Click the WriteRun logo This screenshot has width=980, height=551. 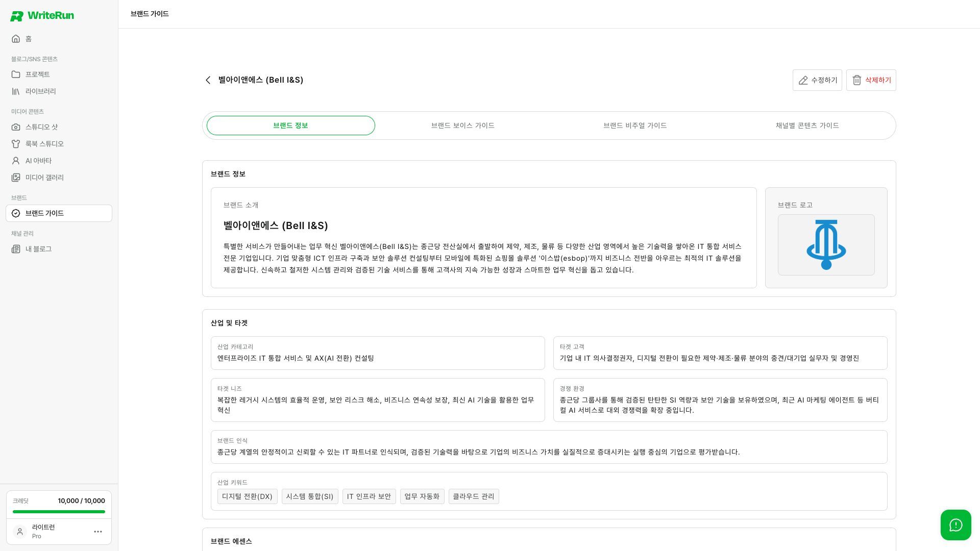pyautogui.click(x=42, y=16)
